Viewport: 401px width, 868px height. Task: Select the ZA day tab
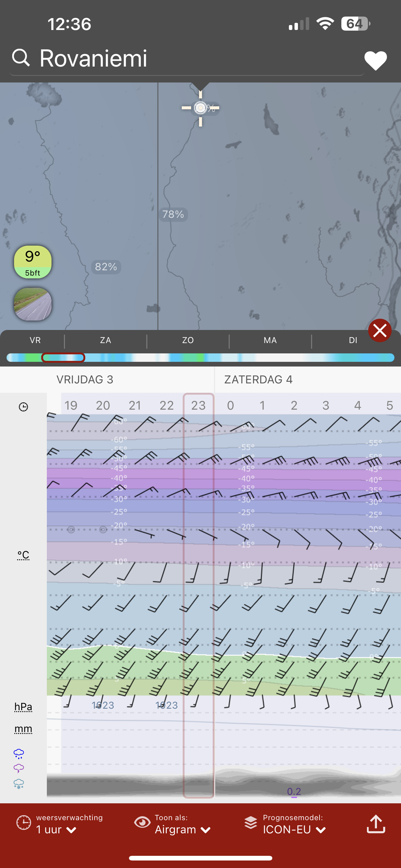[x=105, y=340]
